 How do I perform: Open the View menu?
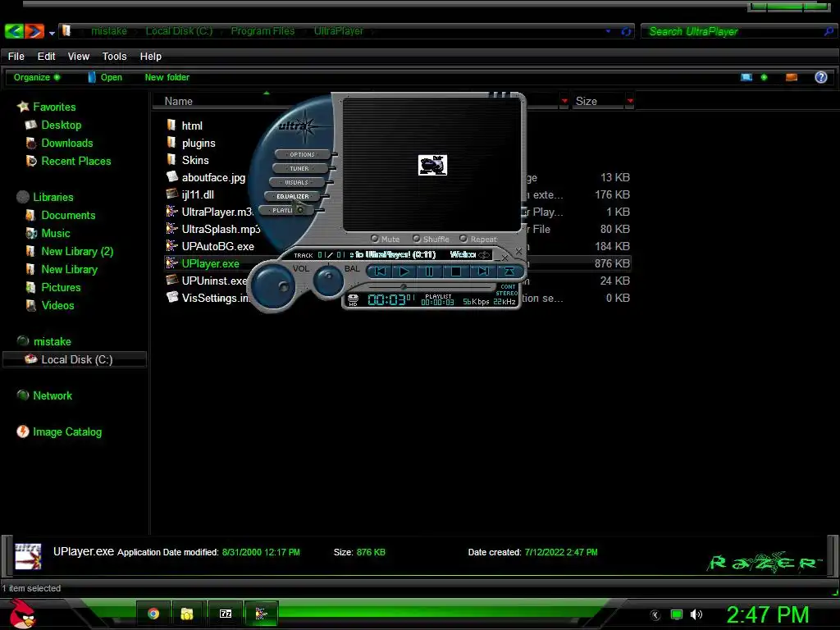tap(78, 57)
